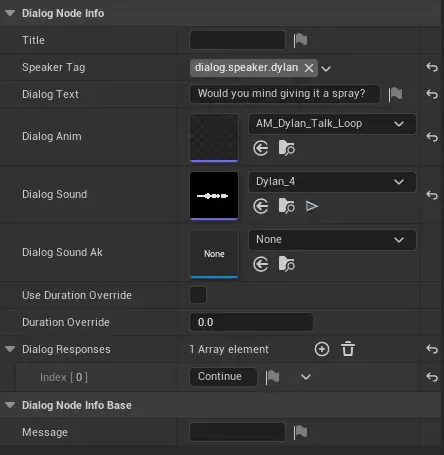Image resolution: width=444 pixels, height=455 pixels.
Task: Browse to Dialog Sound in Content Browser
Action: 287,206
